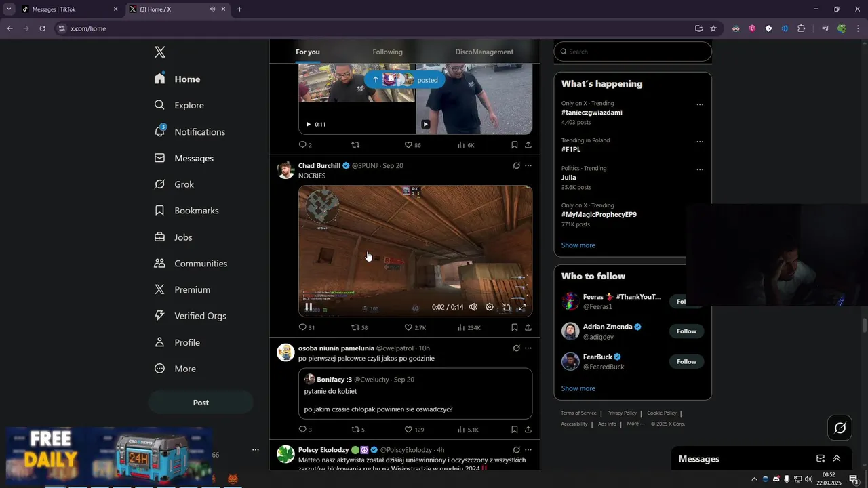Viewport: 868px width, 488px height.
Task: Open options for the Julia trend
Action: [x=700, y=169]
